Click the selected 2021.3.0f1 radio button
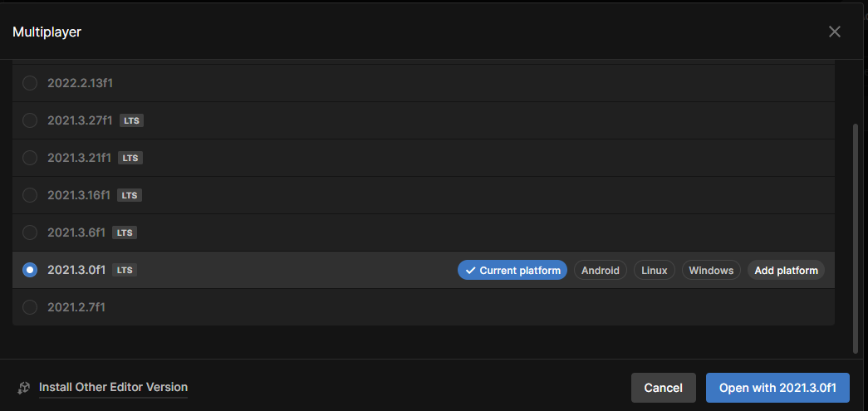Screen dimensions: 868x411 point(30,270)
